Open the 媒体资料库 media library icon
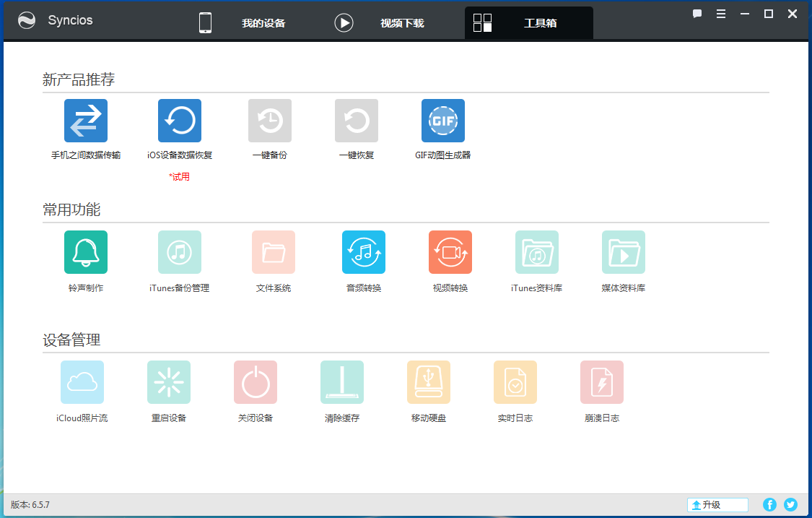812x518 pixels. point(624,252)
